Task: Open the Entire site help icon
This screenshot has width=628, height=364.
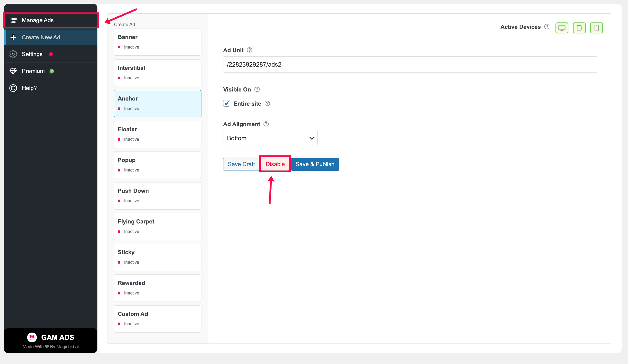Action: 267,104
